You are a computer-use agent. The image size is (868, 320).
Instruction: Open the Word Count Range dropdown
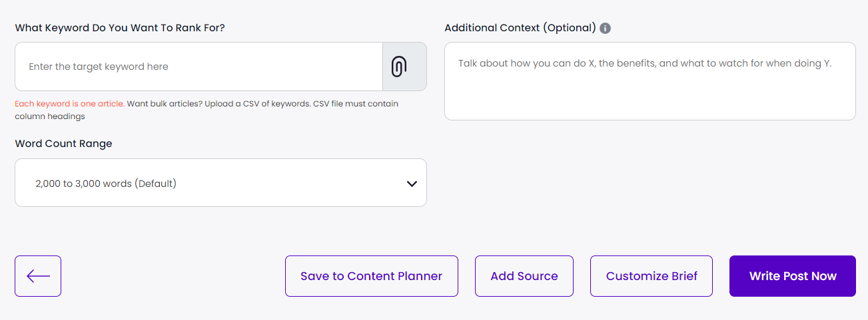[220, 183]
